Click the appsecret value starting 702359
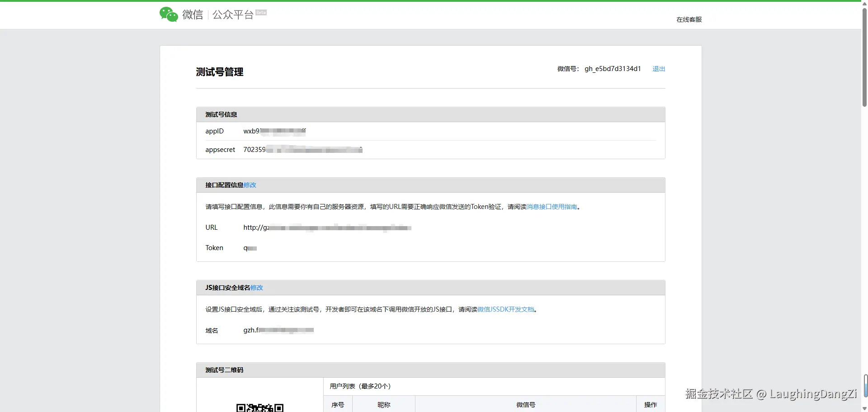 click(303, 150)
